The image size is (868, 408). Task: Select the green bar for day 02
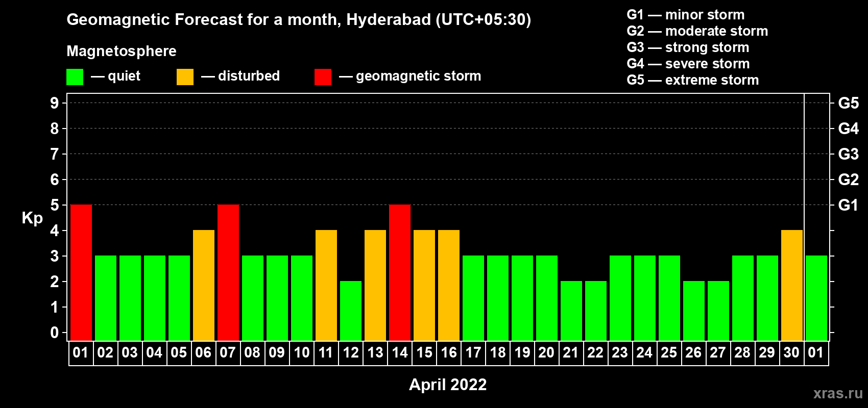(106, 298)
